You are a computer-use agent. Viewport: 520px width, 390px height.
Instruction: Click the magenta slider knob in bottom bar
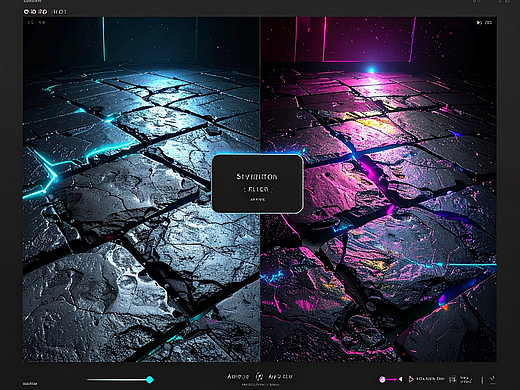click(382, 379)
